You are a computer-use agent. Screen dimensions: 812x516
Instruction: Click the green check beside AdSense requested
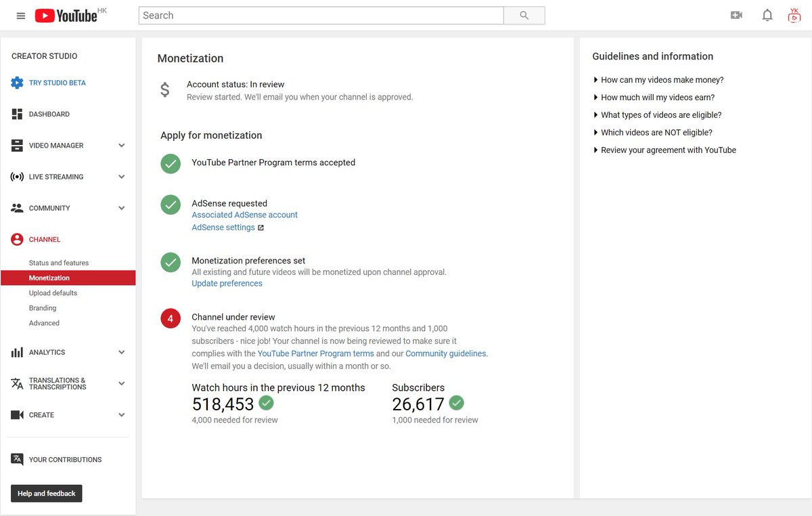pyautogui.click(x=171, y=205)
